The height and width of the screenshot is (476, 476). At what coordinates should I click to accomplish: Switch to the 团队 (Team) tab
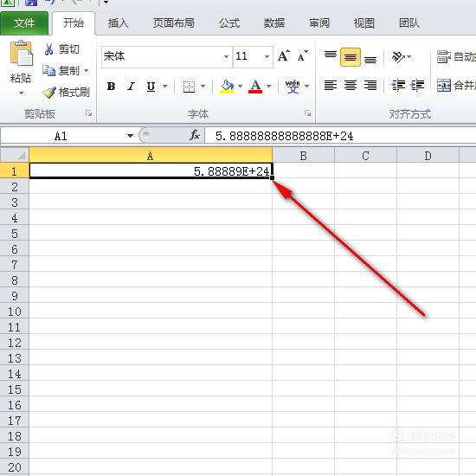point(409,23)
